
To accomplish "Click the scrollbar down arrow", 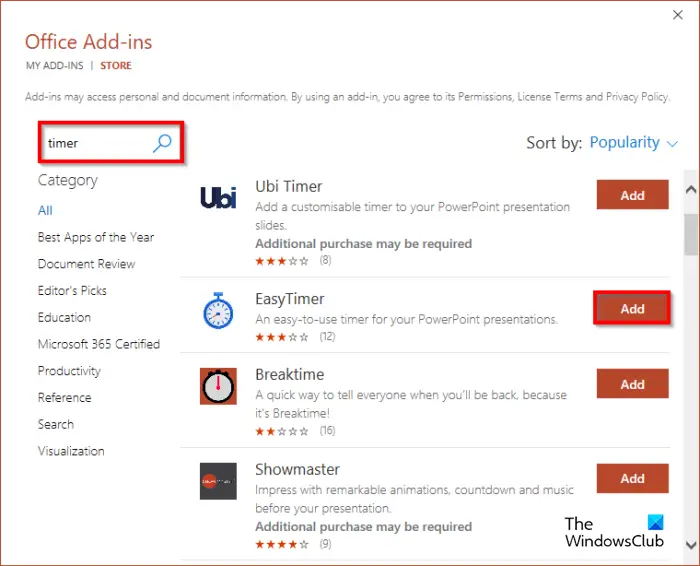I will click(691, 545).
